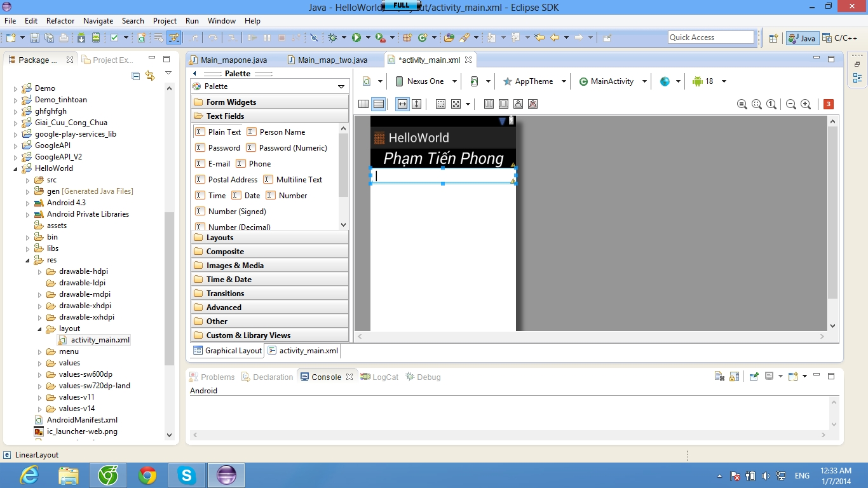Click the Debug bug icon in toolbar

tap(332, 37)
